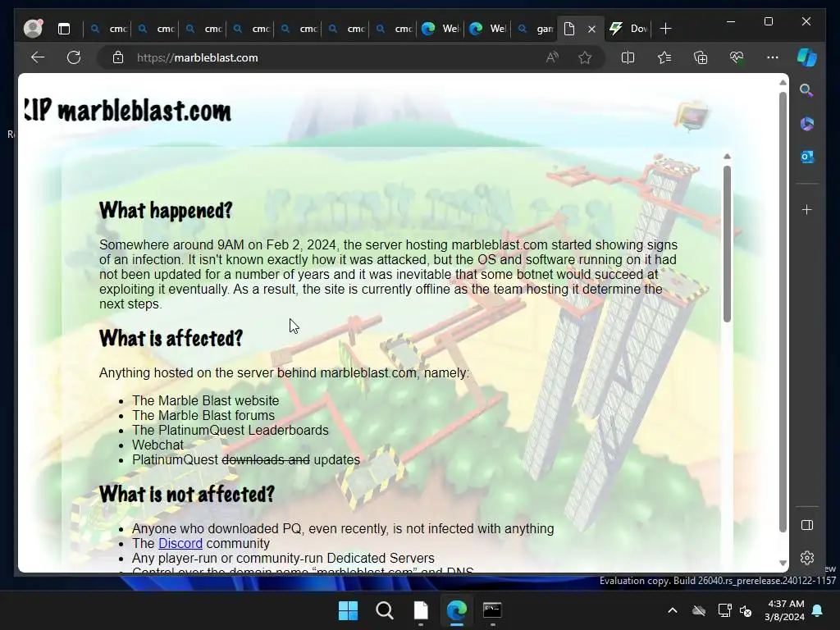Image resolution: width=840 pixels, height=630 pixels.
Task: Click the 'Webchat' list item
Action: coord(158,445)
